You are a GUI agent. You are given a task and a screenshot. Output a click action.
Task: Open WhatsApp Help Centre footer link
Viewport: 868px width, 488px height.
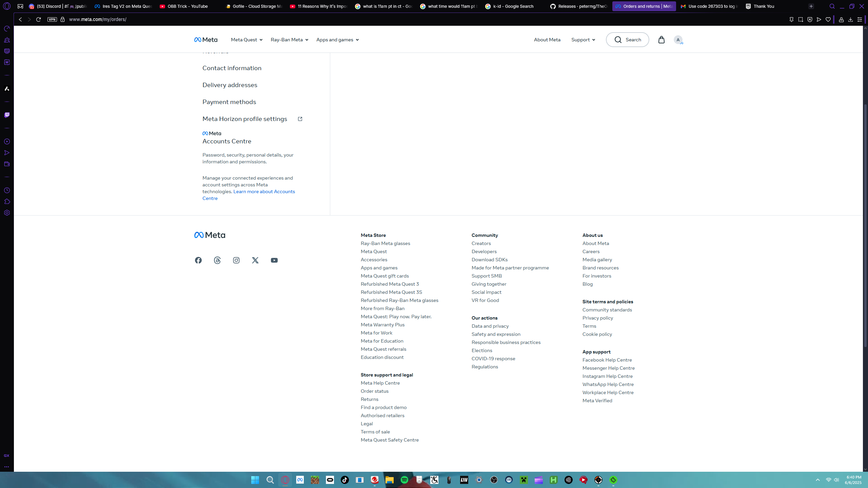coord(608,384)
